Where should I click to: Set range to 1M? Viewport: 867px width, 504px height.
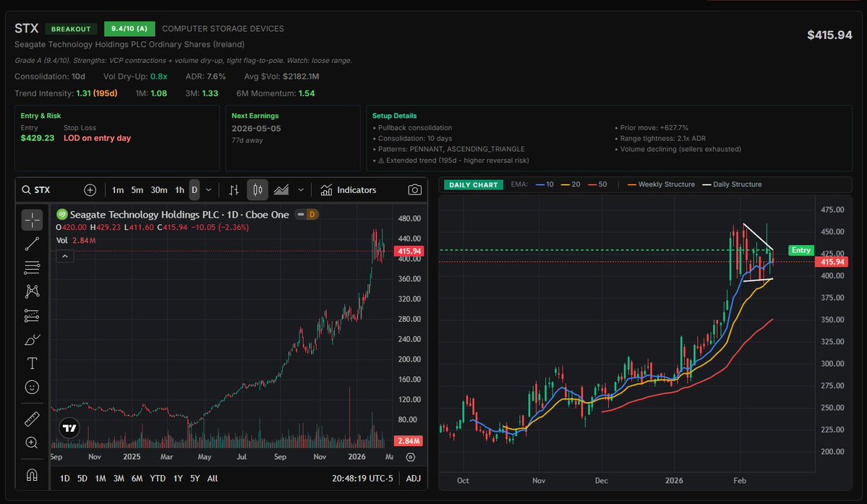point(100,479)
